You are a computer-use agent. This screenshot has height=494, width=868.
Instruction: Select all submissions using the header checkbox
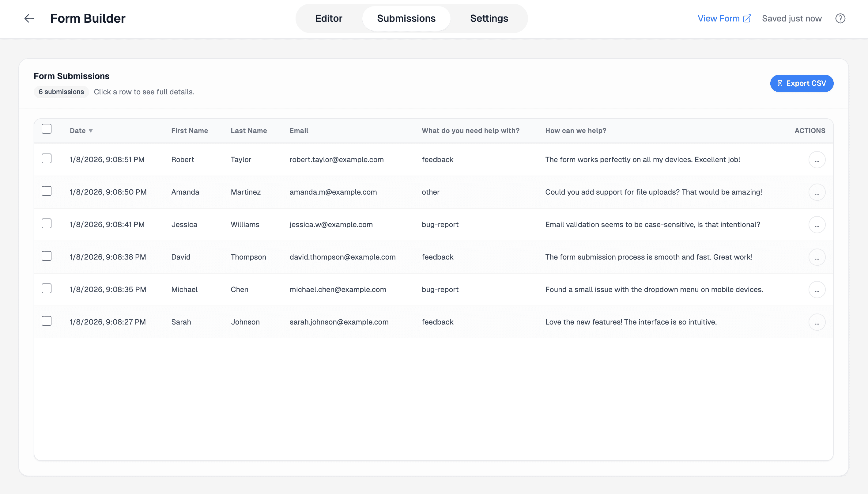47,129
